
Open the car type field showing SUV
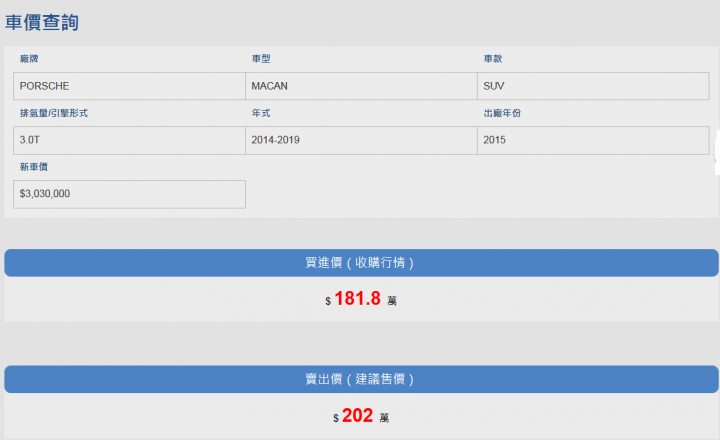click(x=593, y=86)
